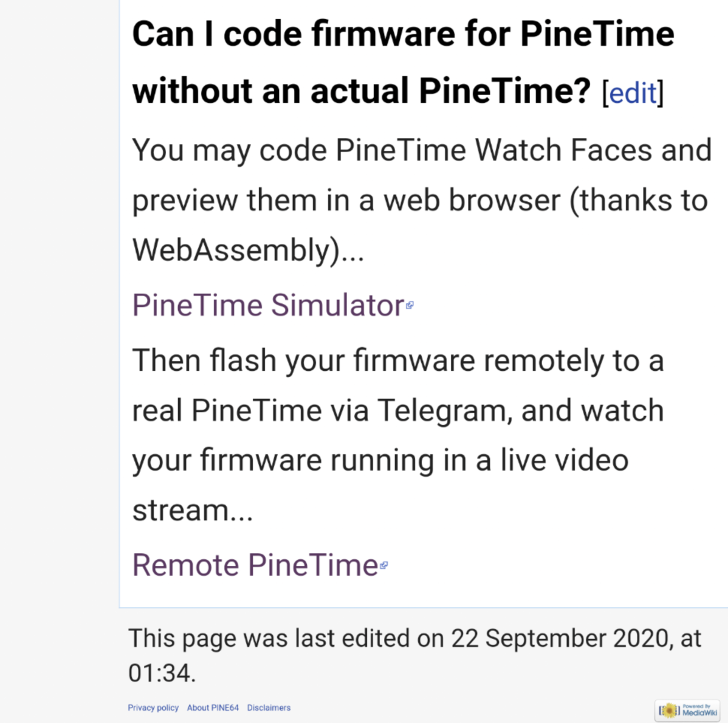Click the 'Can I code firmware' heading
The height and width of the screenshot is (723, 728).
click(x=403, y=34)
